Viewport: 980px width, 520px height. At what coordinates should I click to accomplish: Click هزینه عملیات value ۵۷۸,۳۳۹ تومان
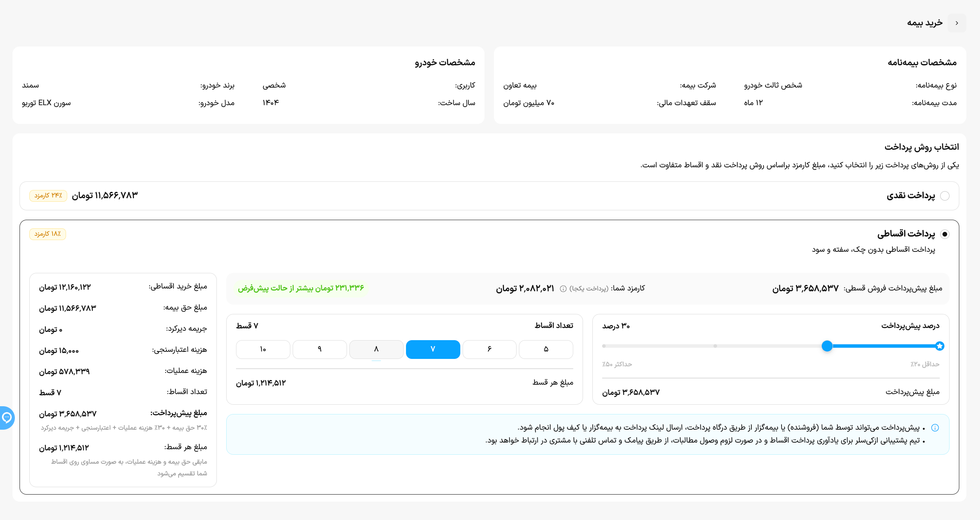[x=64, y=371]
